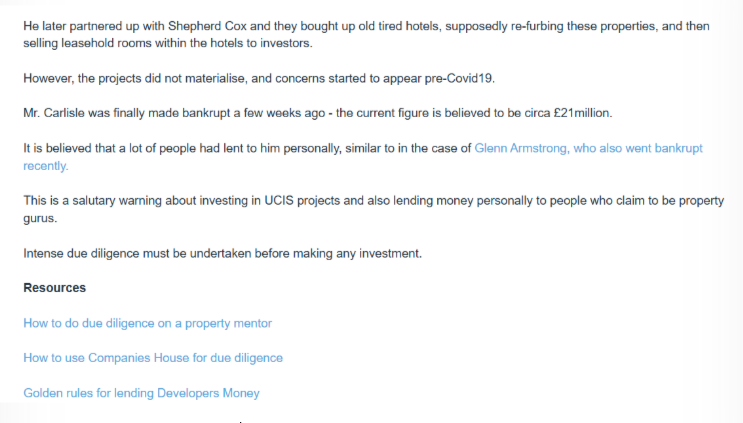Click the blue word "recently."

(46, 166)
